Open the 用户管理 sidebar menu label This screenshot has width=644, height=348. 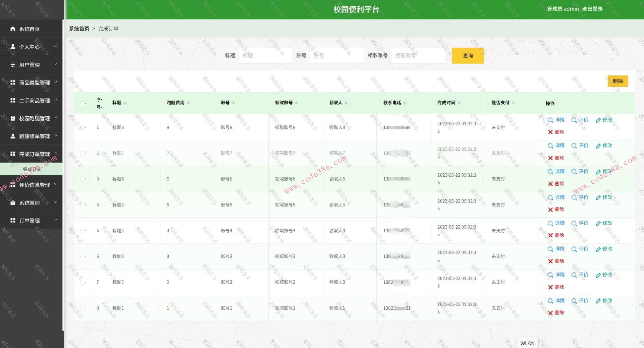[x=30, y=65]
